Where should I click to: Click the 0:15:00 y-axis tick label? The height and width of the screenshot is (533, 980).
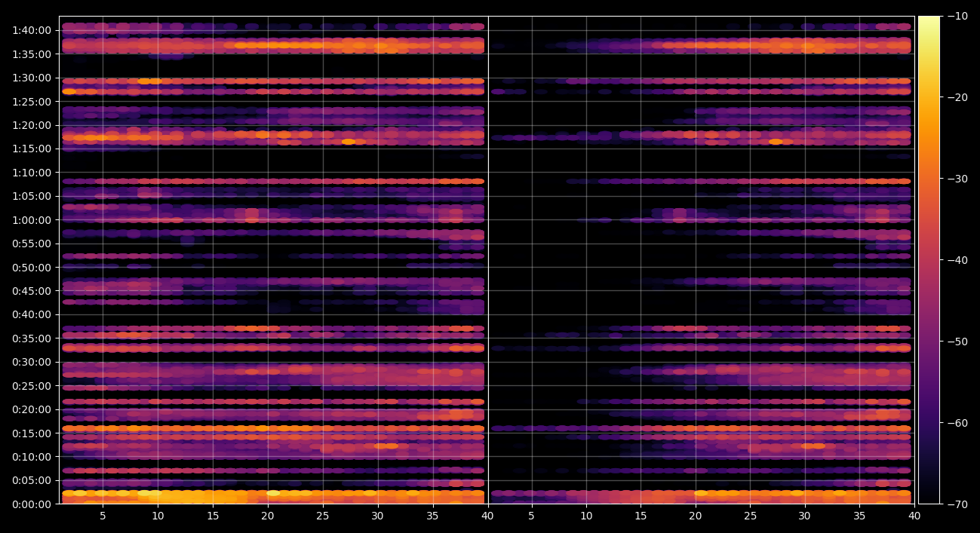(32, 433)
